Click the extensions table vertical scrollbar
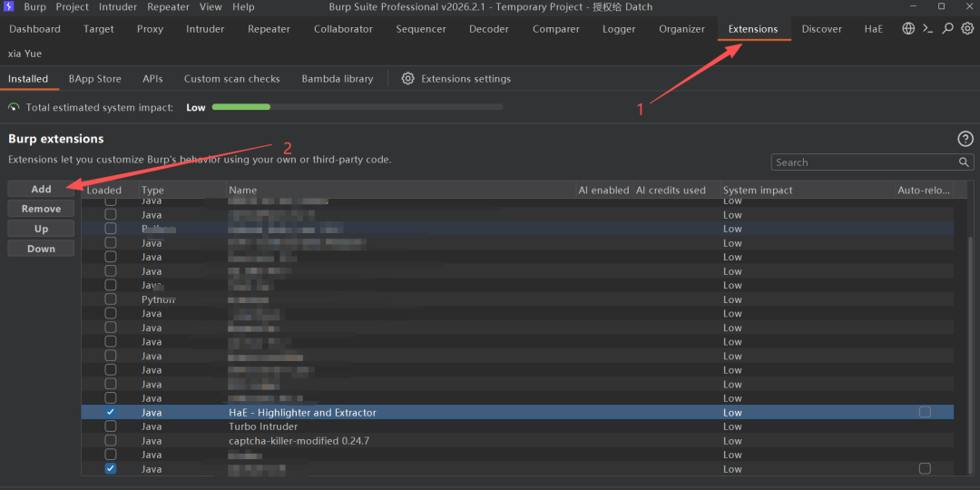 tap(970, 357)
